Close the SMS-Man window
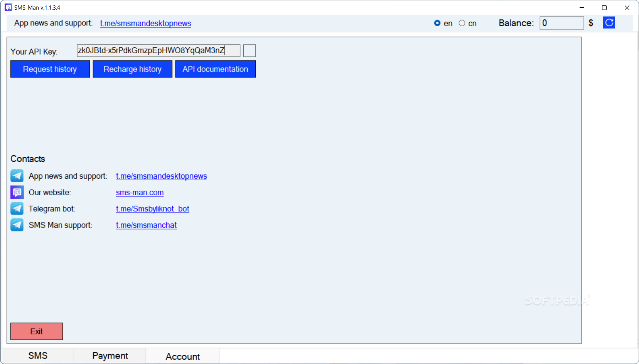 pos(627,7)
